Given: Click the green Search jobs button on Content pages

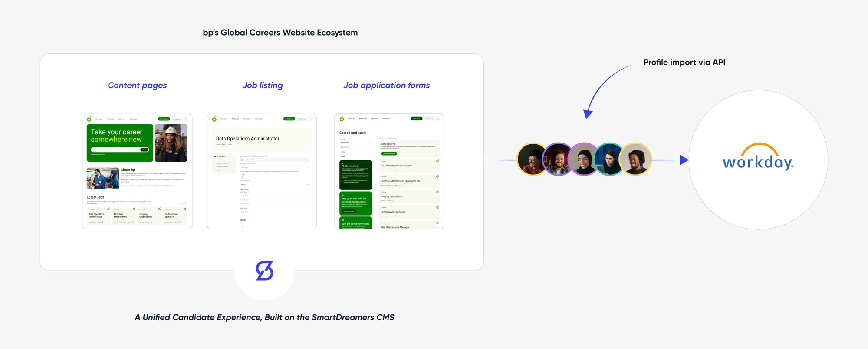Looking at the screenshot, I should [164, 119].
